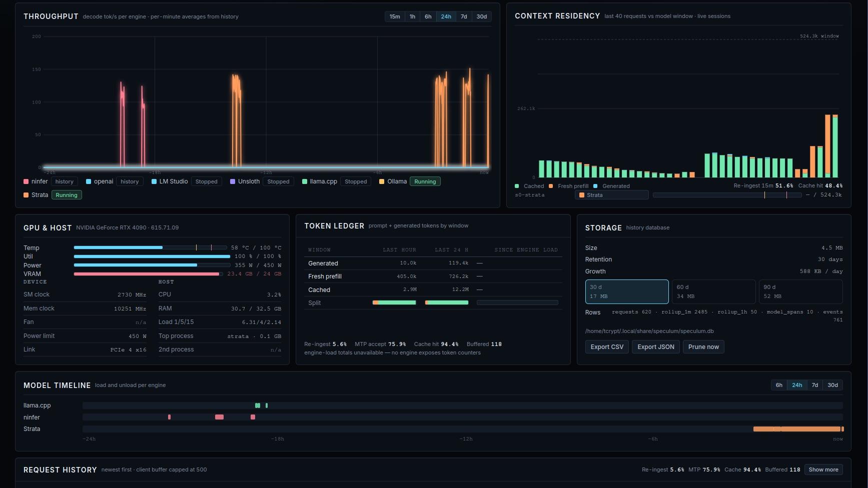Click the LM Studio legend swatch
Viewport: 868px width, 488px height.
154,181
